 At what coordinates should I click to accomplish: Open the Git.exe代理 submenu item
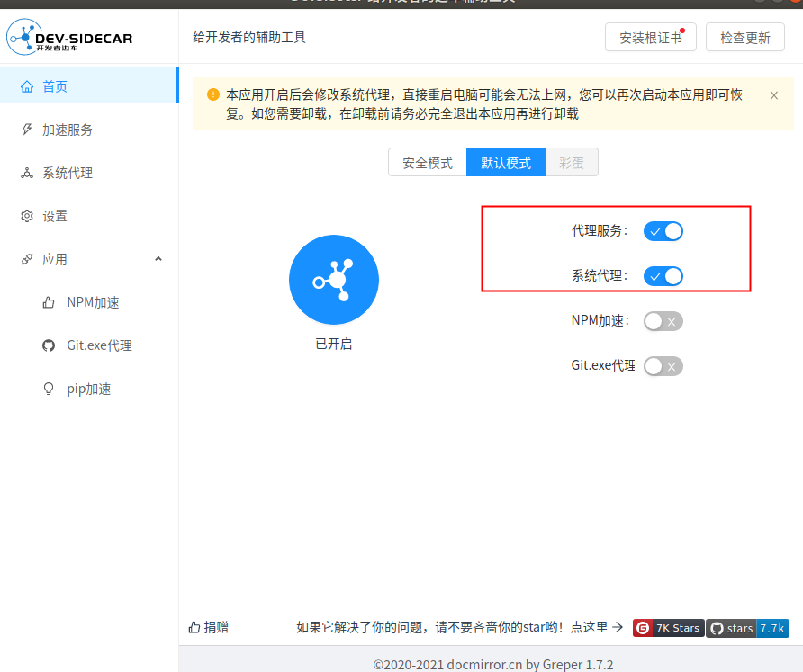tap(89, 346)
